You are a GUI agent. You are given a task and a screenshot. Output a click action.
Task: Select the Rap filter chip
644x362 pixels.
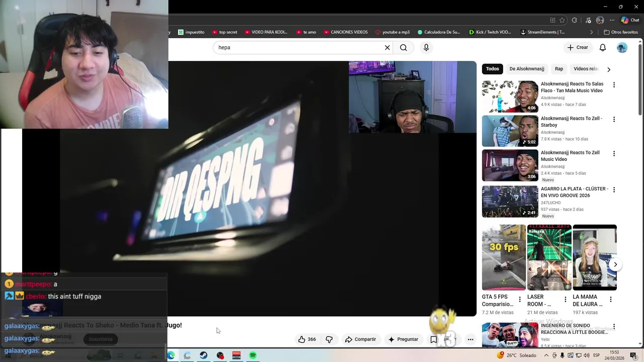559,69
